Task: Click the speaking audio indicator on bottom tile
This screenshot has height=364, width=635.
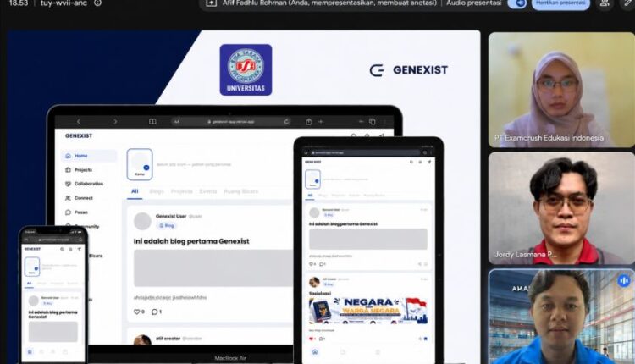Action: coord(624,280)
